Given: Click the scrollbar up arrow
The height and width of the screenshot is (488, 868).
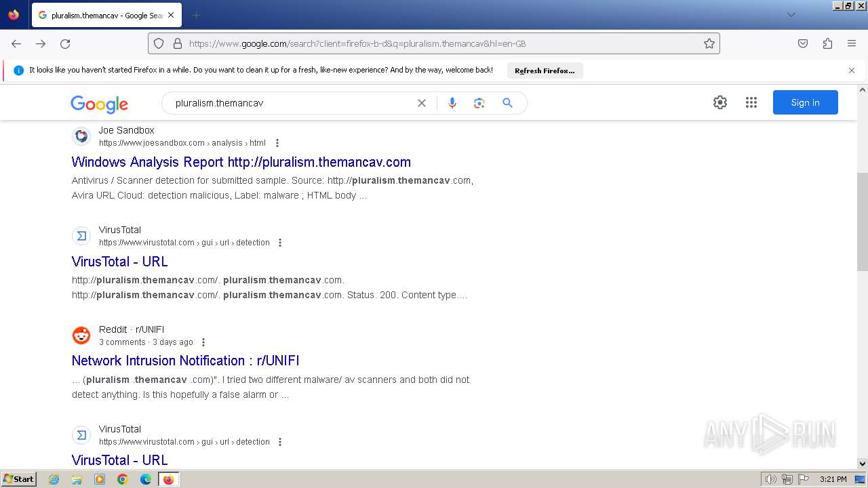Looking at the screenshot, I should click(863, 89).
